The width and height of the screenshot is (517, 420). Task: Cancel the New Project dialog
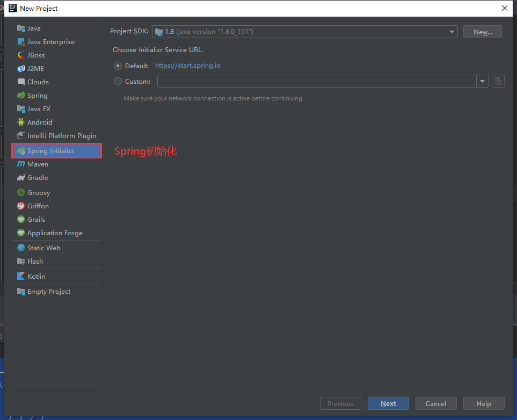[436, 403]
